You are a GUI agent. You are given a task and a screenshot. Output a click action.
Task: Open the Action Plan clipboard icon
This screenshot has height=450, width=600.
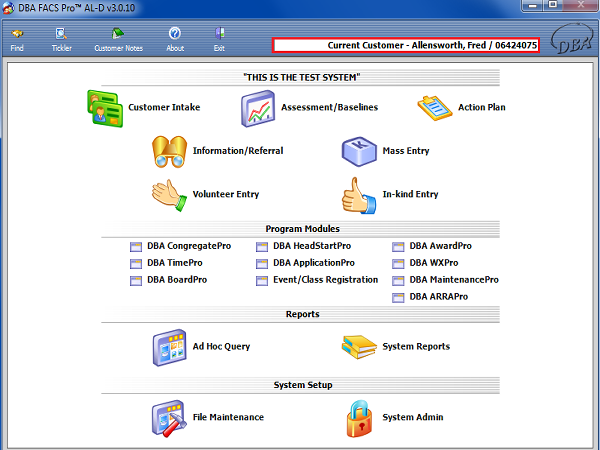(434, 107)
